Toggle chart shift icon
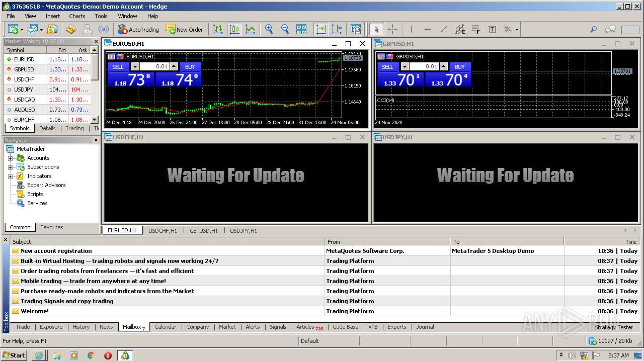Screen dimensions: 644x362 click(x=337, y=29)
